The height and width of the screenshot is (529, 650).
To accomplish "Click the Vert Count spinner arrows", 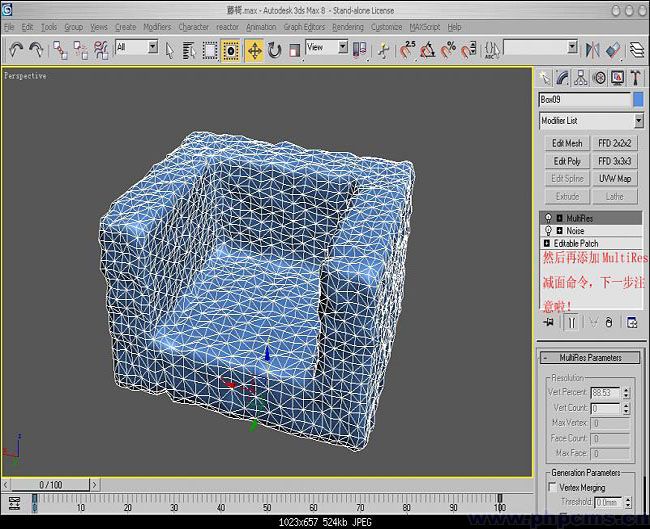I will [x=626, y=409].
